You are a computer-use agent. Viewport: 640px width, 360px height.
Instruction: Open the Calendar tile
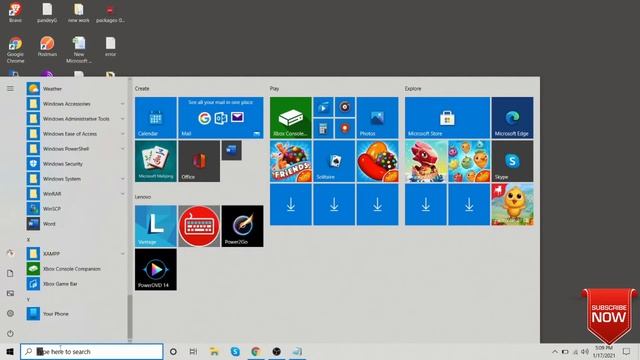tap(156, 118)
